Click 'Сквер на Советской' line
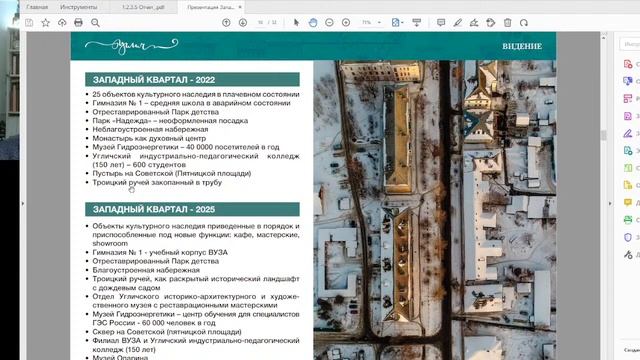The image size is (640, 360). click(167, 332)
